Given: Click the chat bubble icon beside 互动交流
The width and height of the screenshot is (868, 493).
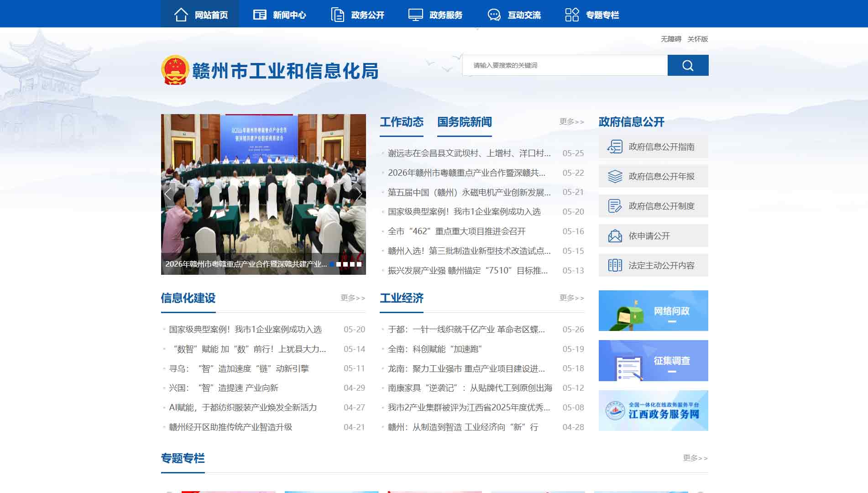Looking at the screenshot, I should pos(494,15).
